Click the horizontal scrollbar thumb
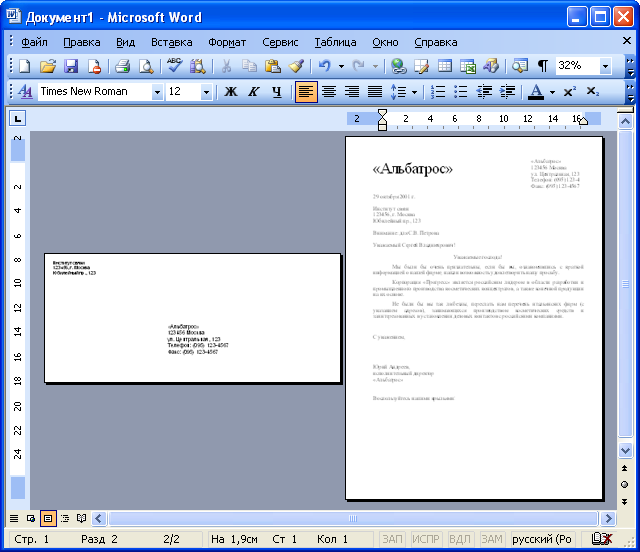The height and width of the screenshot is (552, 640). pos(353,519)
